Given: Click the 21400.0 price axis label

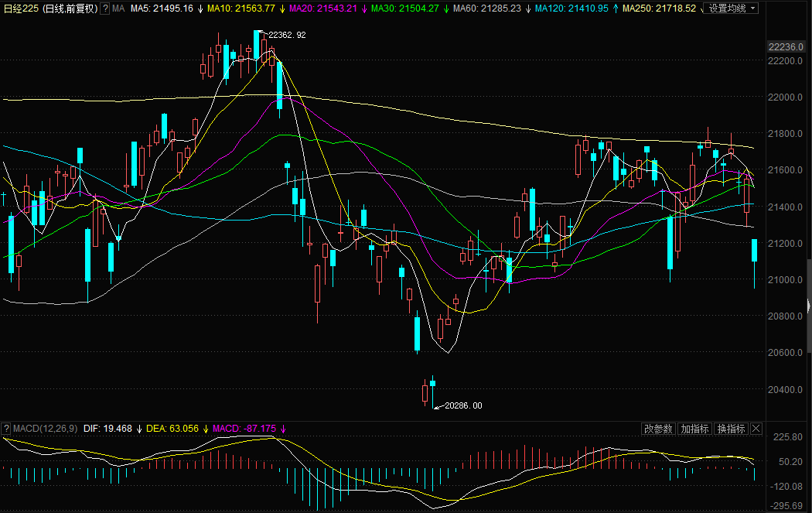Looking at the screenshot, I should (786, 207).
